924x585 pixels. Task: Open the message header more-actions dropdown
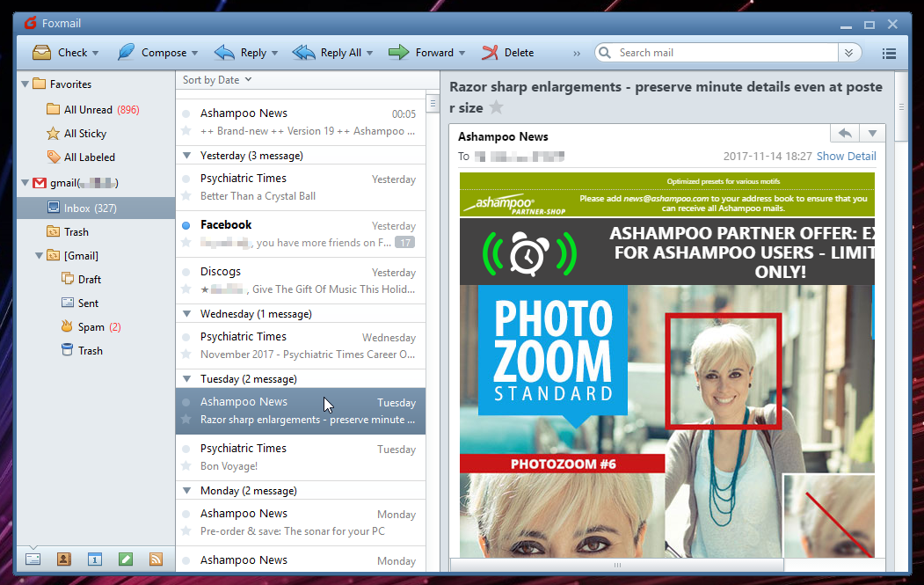[x=872, y=134]
